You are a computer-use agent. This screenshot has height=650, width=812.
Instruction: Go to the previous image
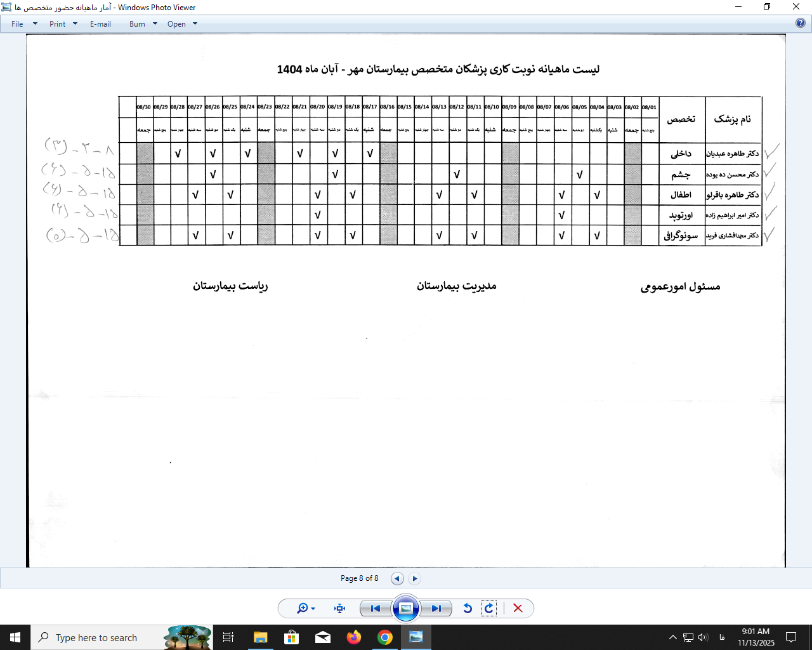tap(375, 608)
